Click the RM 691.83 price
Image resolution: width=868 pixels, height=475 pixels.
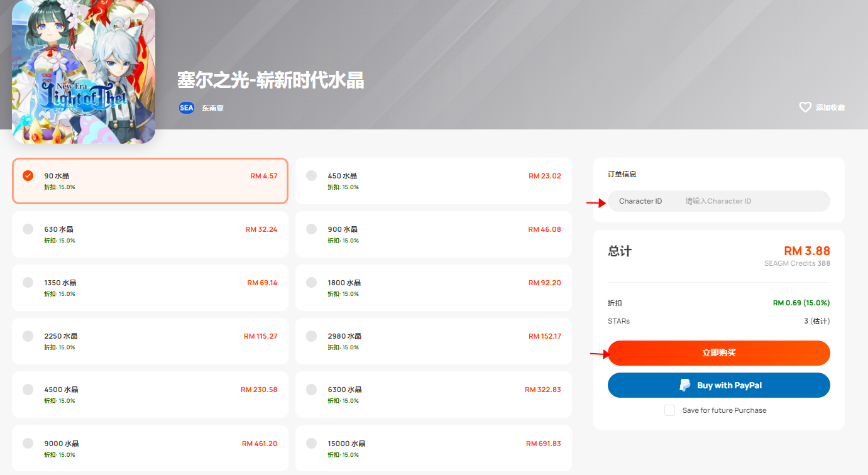point(543,444)
